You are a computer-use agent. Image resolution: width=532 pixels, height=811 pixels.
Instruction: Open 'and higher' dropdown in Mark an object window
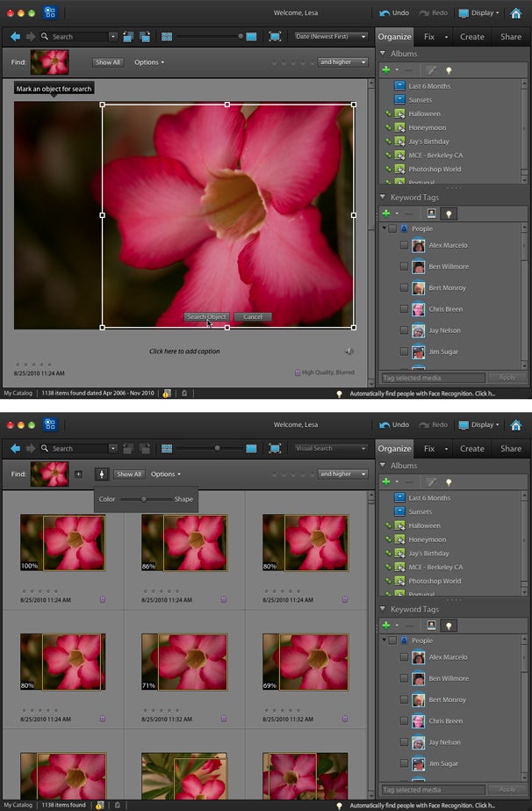(x=342, y=62)
